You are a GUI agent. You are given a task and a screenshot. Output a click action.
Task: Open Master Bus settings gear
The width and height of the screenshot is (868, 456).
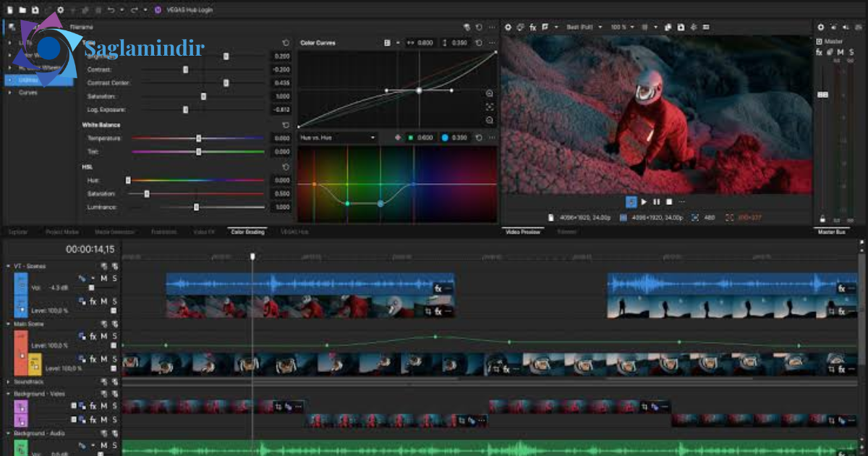(820, 28)
